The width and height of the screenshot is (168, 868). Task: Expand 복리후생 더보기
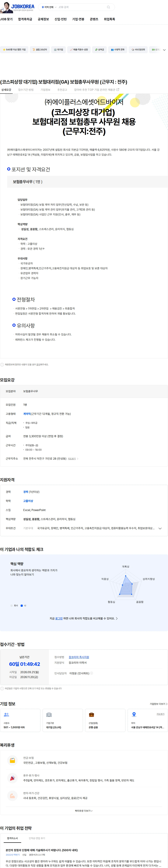pyautogui.click(x=84, y=811)
